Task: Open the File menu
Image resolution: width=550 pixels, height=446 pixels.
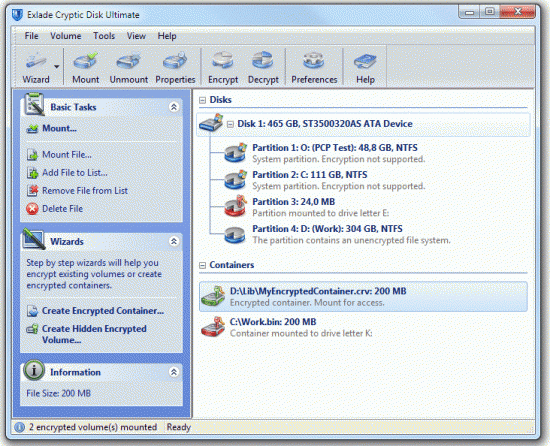Action: coord(31,36)
